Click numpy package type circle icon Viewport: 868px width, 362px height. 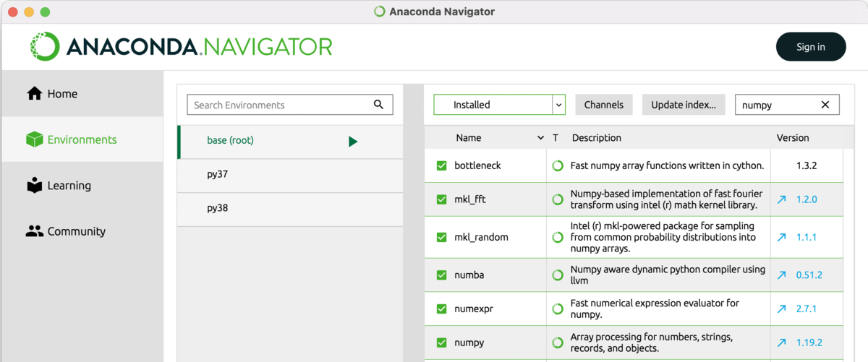pos(557,342)
